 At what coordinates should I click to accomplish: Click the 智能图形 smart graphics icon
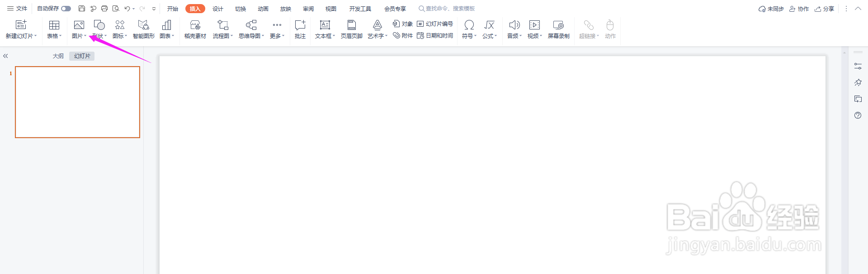[143, 25]
